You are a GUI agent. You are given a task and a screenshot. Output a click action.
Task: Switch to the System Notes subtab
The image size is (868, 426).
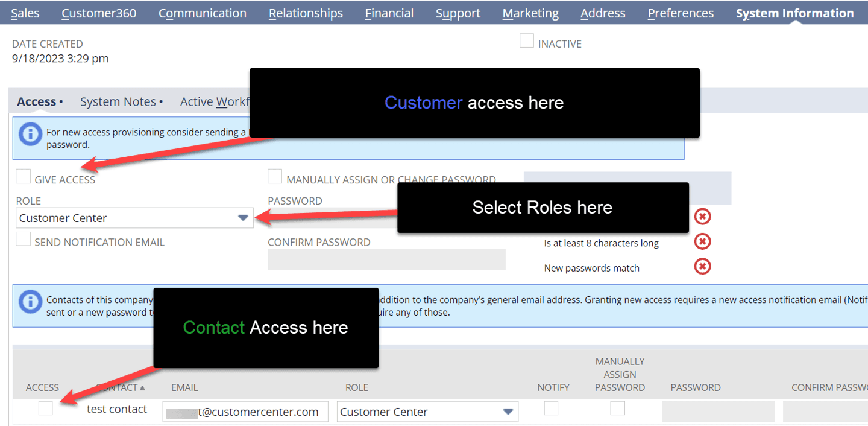tap(118, 101)
